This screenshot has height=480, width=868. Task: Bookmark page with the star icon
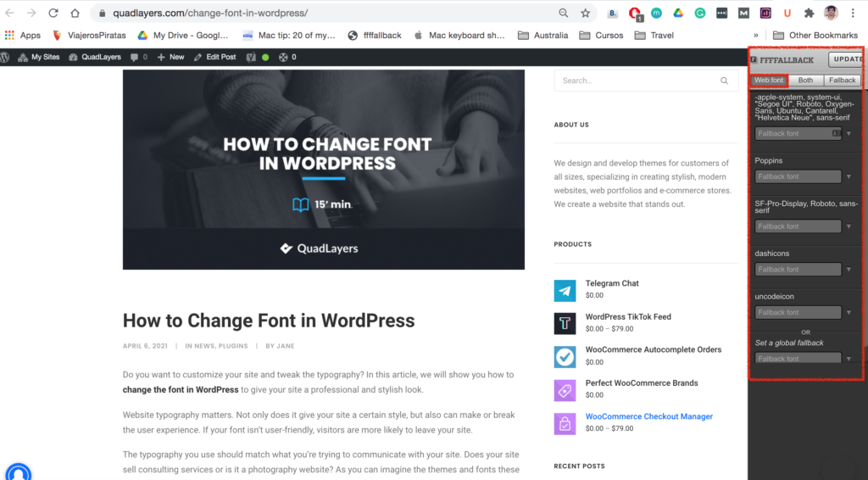tap(585, 13)
